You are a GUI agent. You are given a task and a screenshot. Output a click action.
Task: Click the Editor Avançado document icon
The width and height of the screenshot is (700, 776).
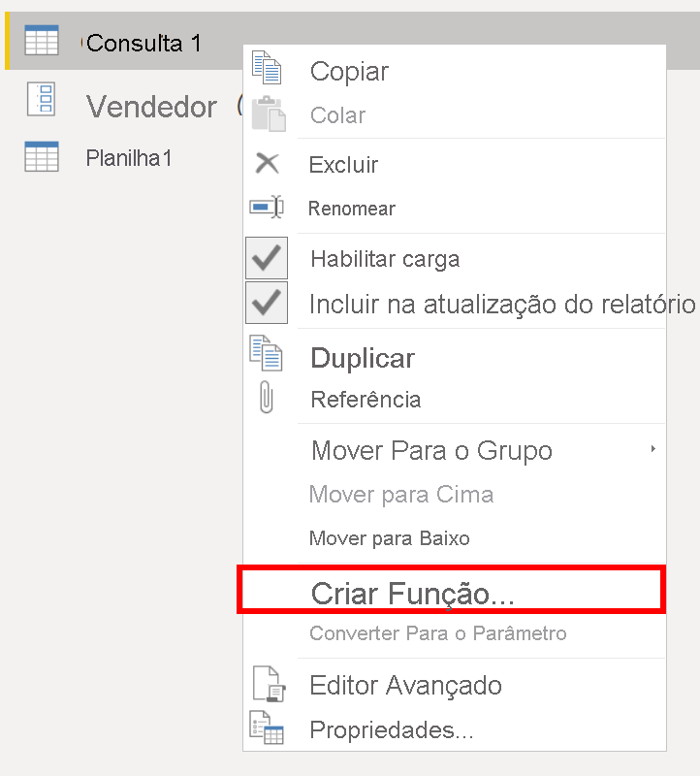tap(266, 685)
